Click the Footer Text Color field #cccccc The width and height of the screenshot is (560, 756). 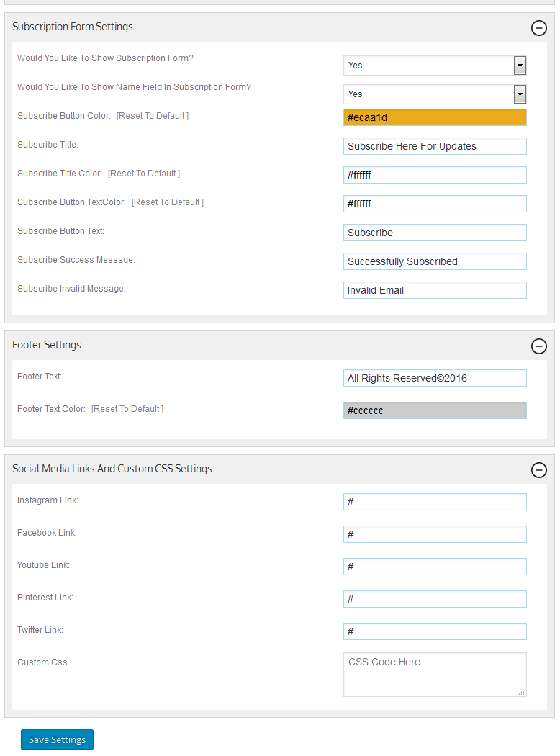[435, 411]
